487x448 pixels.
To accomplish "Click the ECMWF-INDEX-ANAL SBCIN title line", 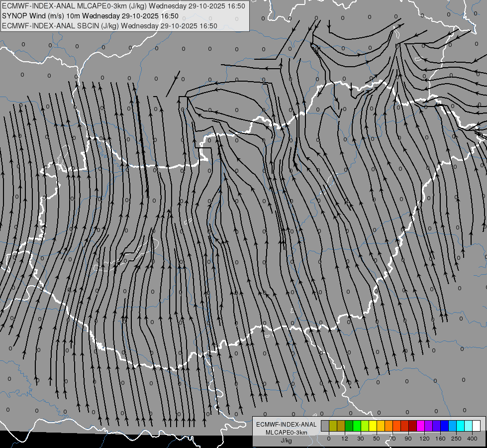I will point(109,26).
